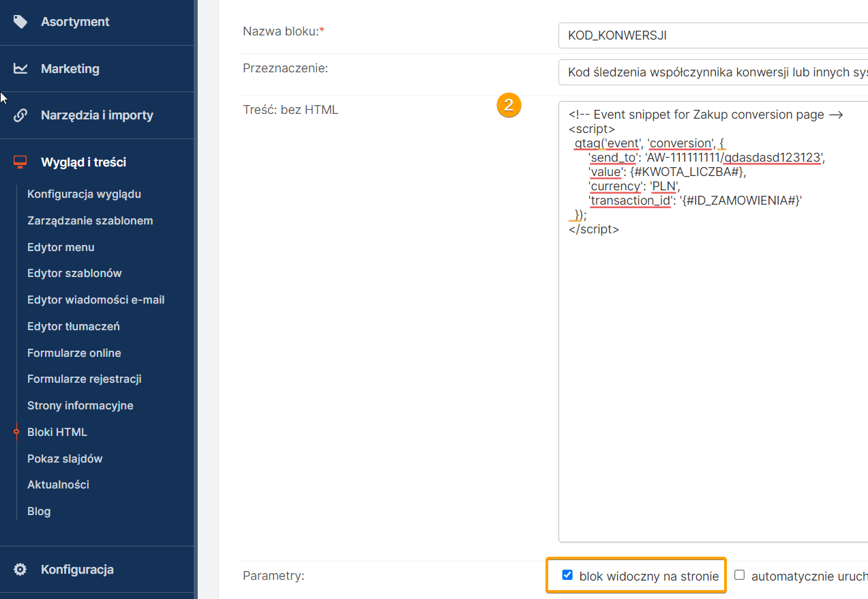Click the Asortyment tag icon
The image size is (868, 599).
(20, 22)
